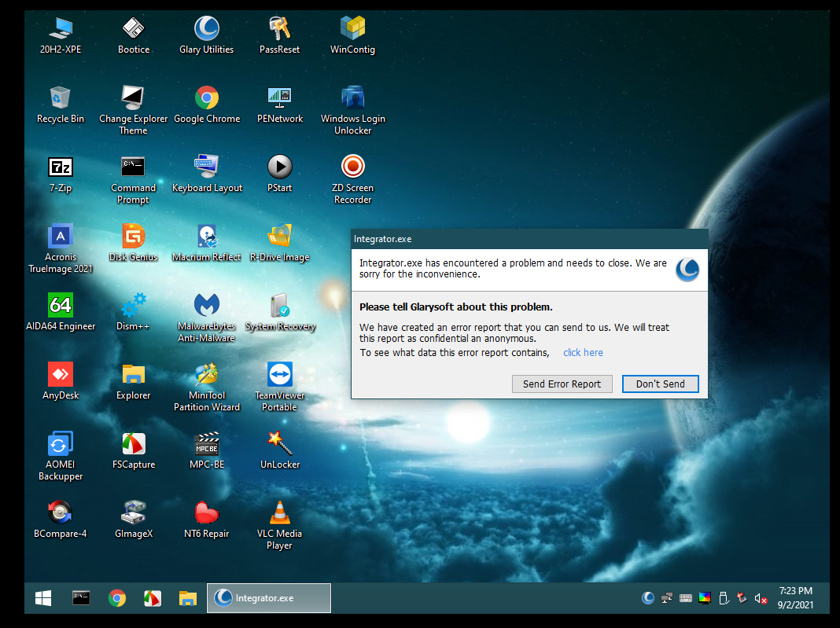Screen dimensions: 840x628
Task: Click the USB device tray icon
Action: pos(724,598)
